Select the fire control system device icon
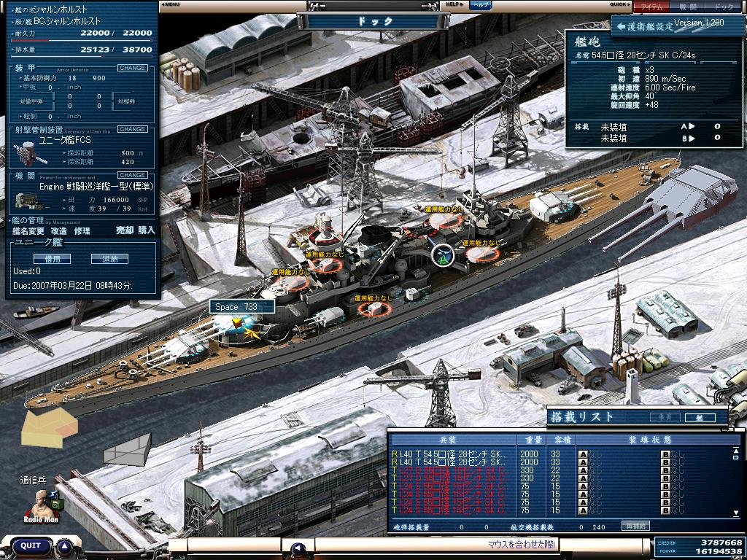 click(29, 153)
